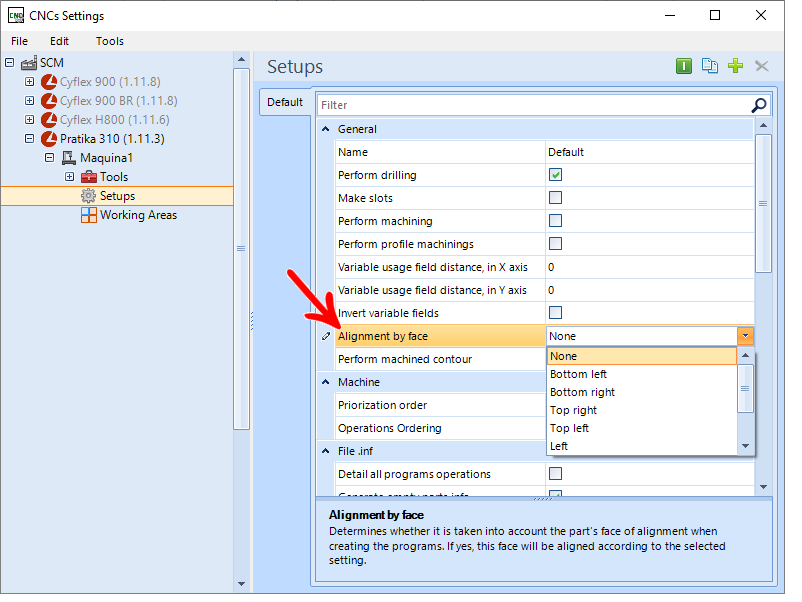Open the Alignment by face dropdown arrow
The height and width of the screenshot is (602, 802).
point(745,336)
